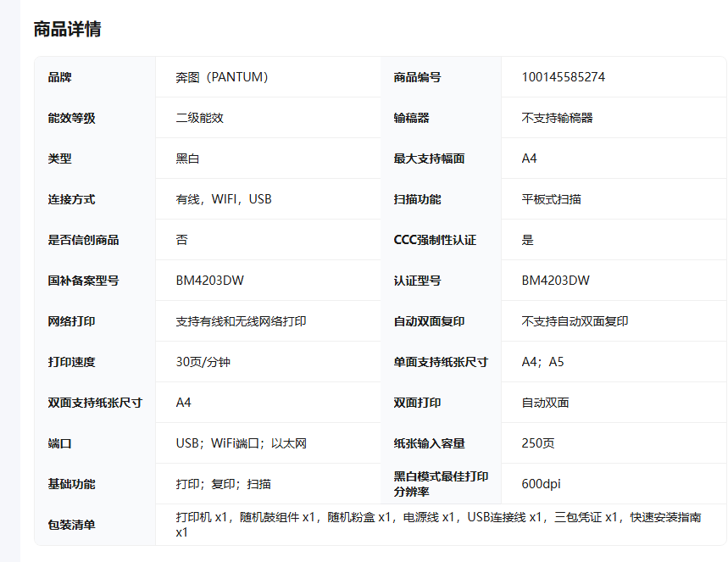Viewport: 728px width, 562px height.
Task: Select the 黑白模式最佳打印分辨率 label
Action: click(441, 484)
